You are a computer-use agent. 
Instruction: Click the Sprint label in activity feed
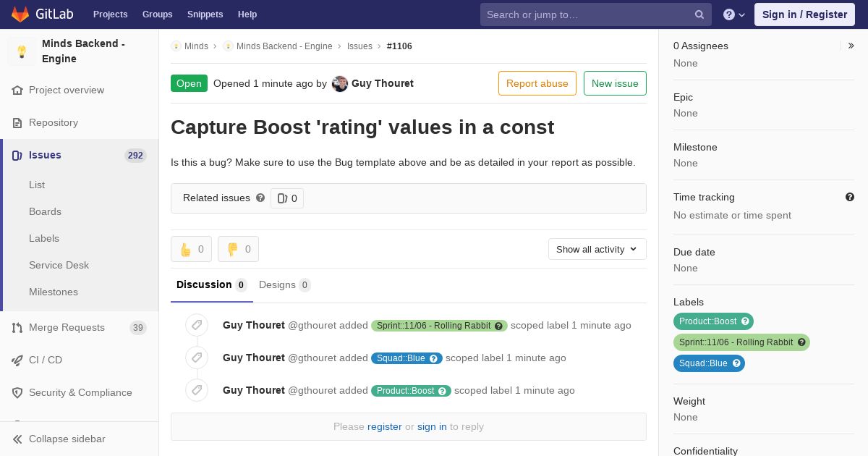[x=439, y=326]
